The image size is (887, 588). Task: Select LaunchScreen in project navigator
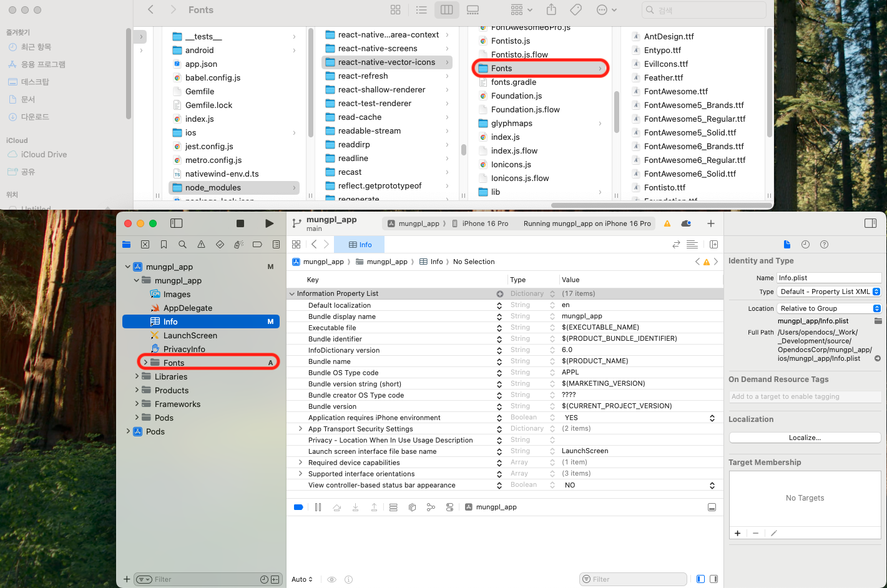[x=190, y=335]
